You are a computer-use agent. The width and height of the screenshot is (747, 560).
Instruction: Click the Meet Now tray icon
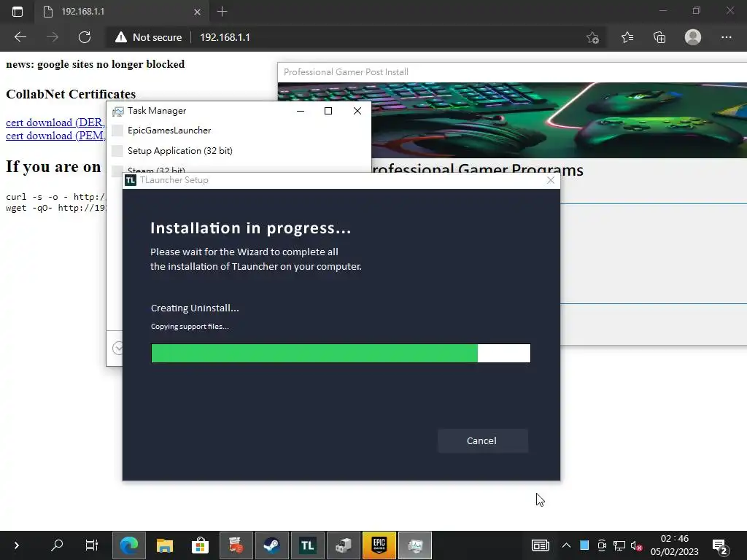point(602,545)
